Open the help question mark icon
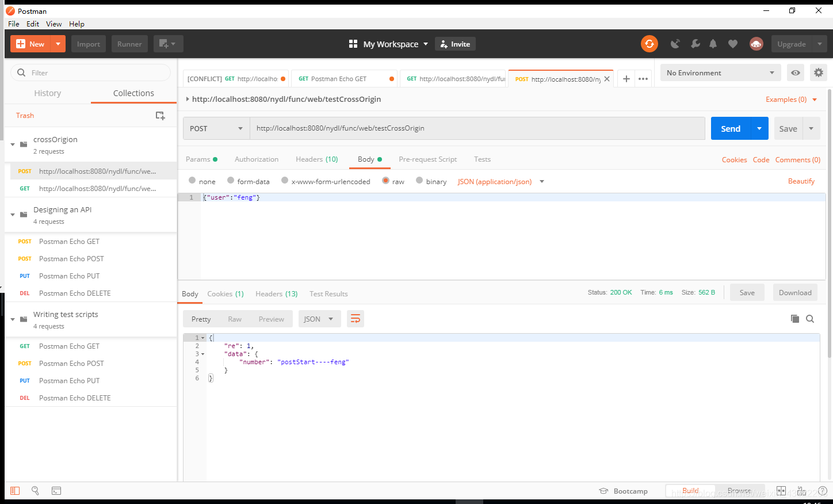833x504 pixels. coord(823,491)
